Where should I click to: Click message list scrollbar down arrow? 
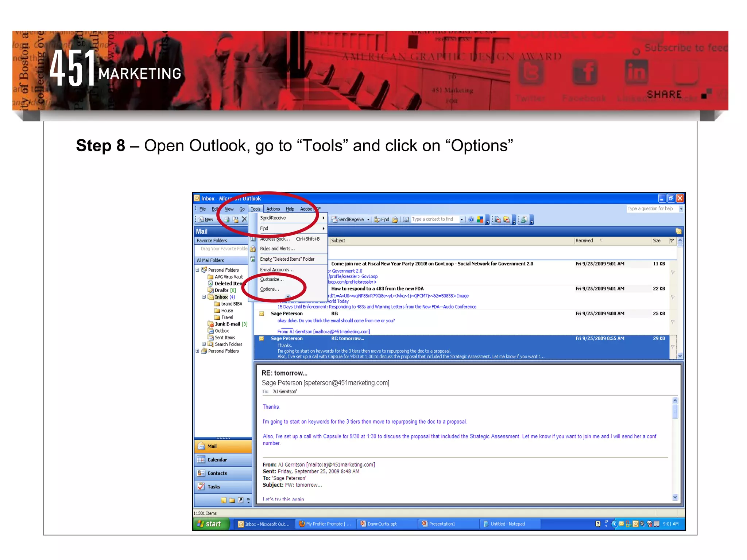pyautogui.click(x=680, y=355)
